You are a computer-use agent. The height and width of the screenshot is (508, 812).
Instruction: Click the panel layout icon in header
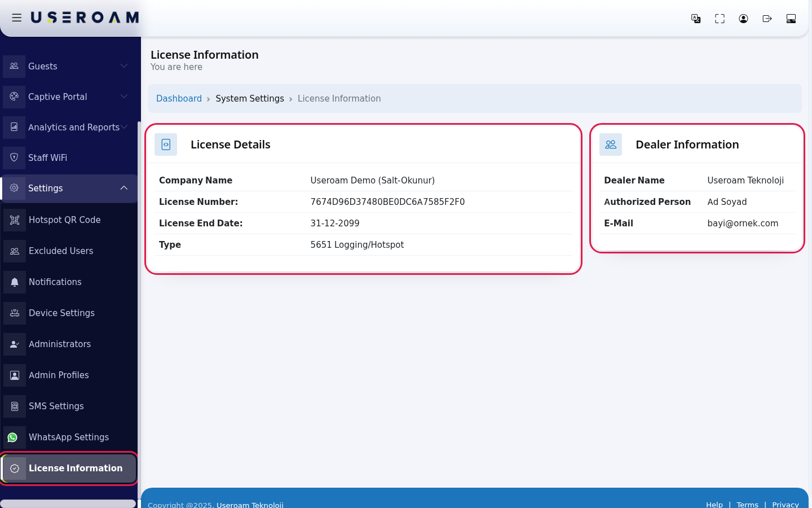[x=791, y=19]
